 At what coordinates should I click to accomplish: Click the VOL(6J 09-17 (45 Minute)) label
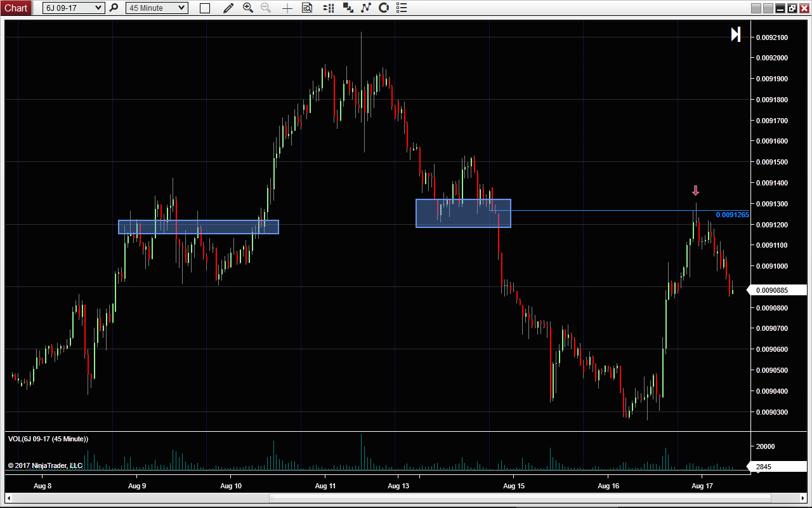coord(48,439)
